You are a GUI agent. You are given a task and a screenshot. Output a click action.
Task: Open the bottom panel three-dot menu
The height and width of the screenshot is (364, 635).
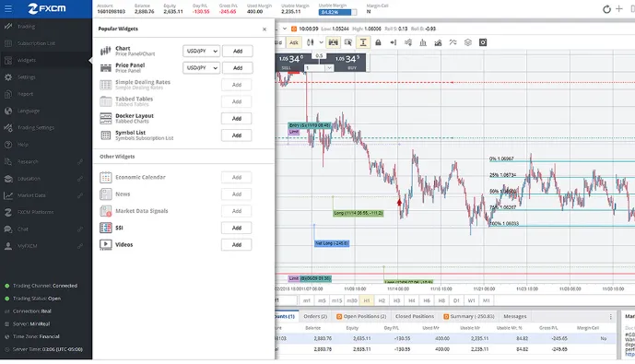pos(611,317)
